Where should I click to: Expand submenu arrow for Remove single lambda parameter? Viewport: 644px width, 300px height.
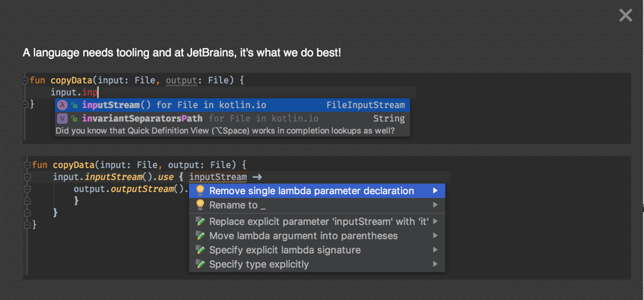(436, 190)
